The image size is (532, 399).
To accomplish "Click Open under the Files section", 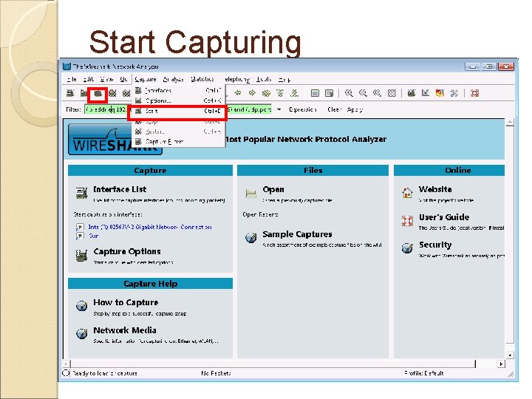I will 273,189.
